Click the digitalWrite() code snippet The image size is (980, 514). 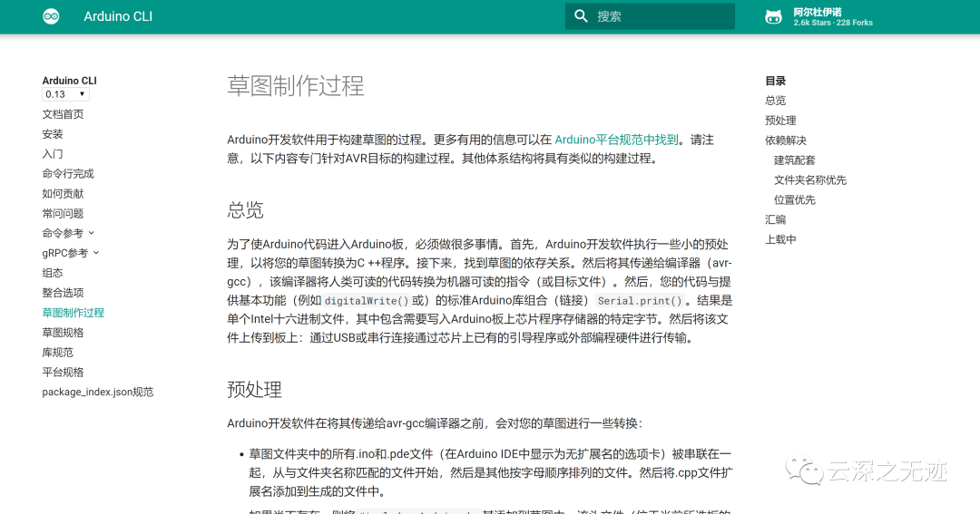pos(367,300)
